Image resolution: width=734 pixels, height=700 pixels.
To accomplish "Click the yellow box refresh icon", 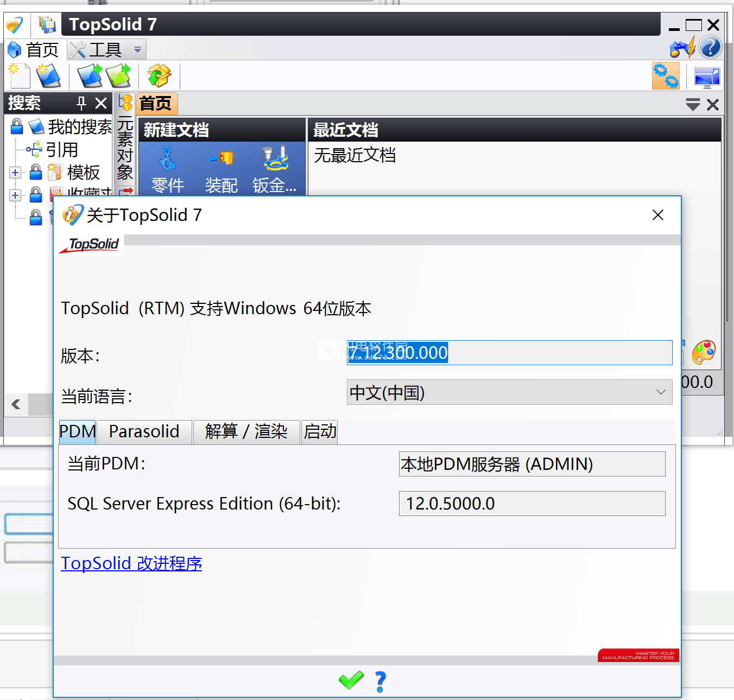I will pyautogui.click(x=159, y=75).
